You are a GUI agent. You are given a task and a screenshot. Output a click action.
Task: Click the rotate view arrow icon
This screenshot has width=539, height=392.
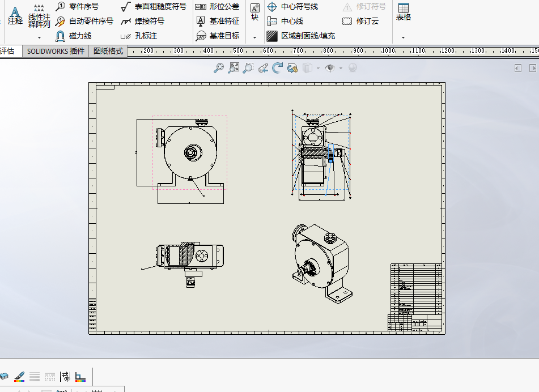(x=277, y=67)
